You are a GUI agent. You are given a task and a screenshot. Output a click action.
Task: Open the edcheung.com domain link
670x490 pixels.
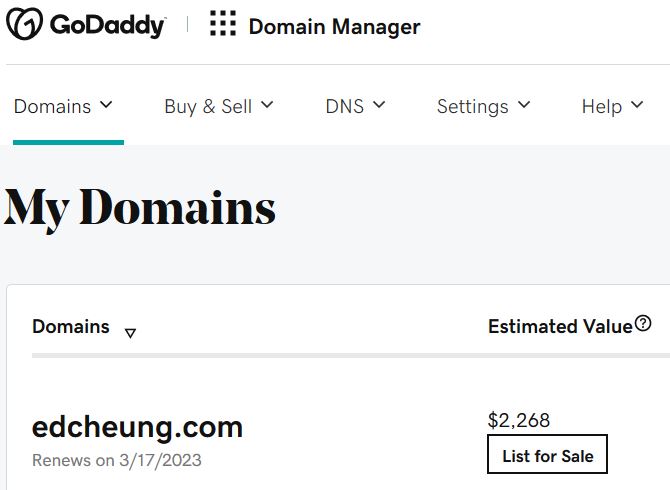pos(138,427)
